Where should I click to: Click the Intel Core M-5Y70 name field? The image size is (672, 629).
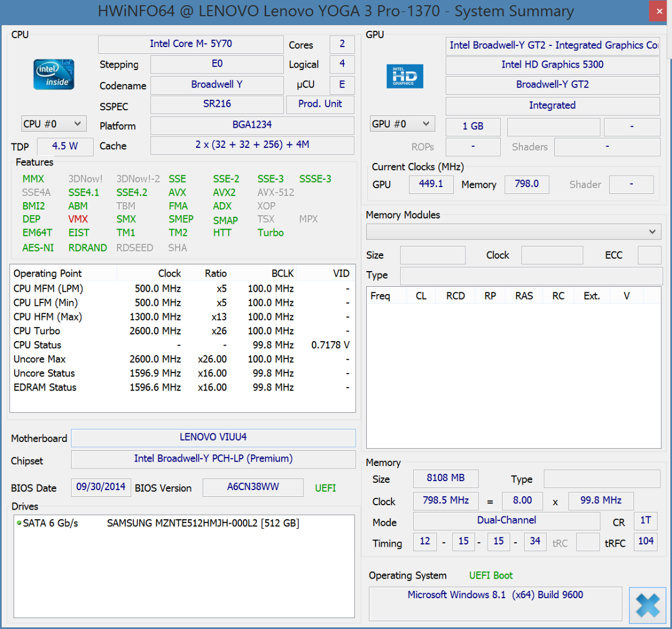coord(191,44)
